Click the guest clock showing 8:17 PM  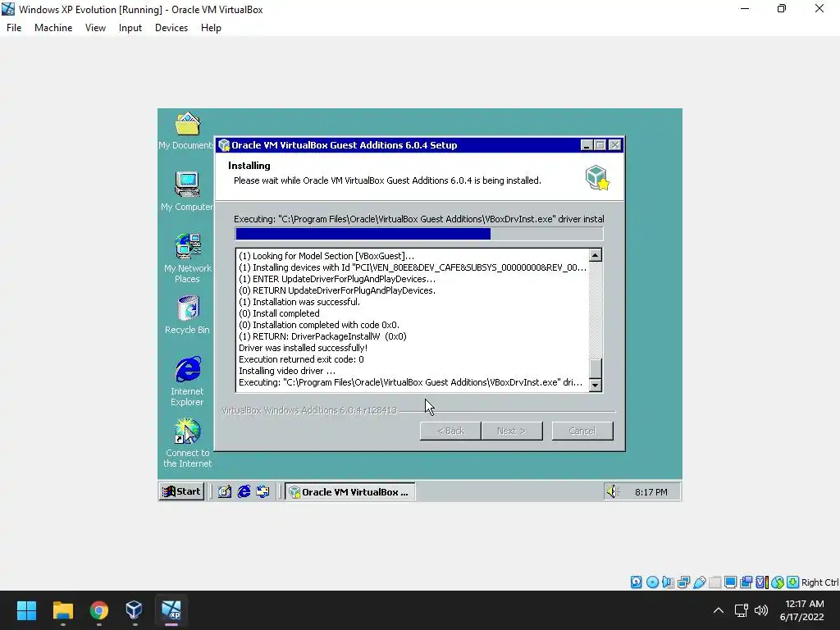pos(651,492)
